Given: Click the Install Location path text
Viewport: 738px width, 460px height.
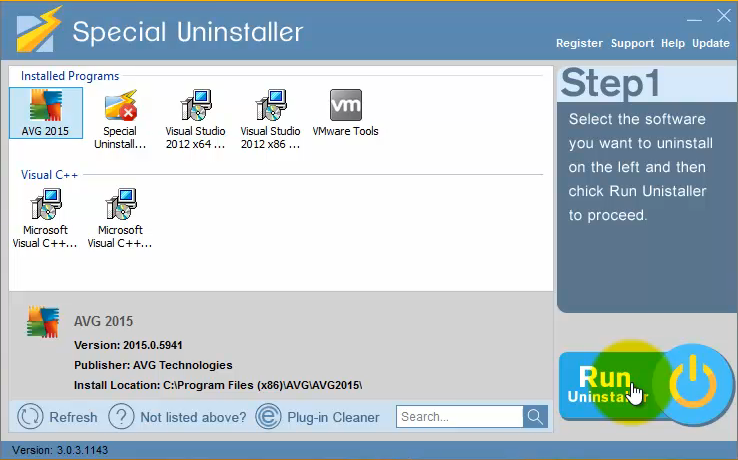Looking at the screenshot, I should point(218,385).
